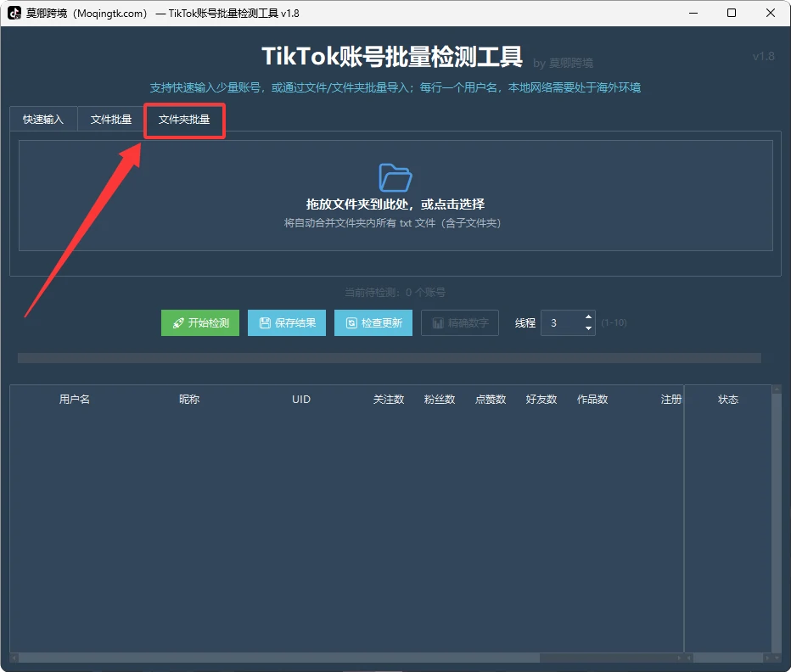The image size is (791, 672).
Task: Sort by 昵称 column header
Action: point(189,400)
